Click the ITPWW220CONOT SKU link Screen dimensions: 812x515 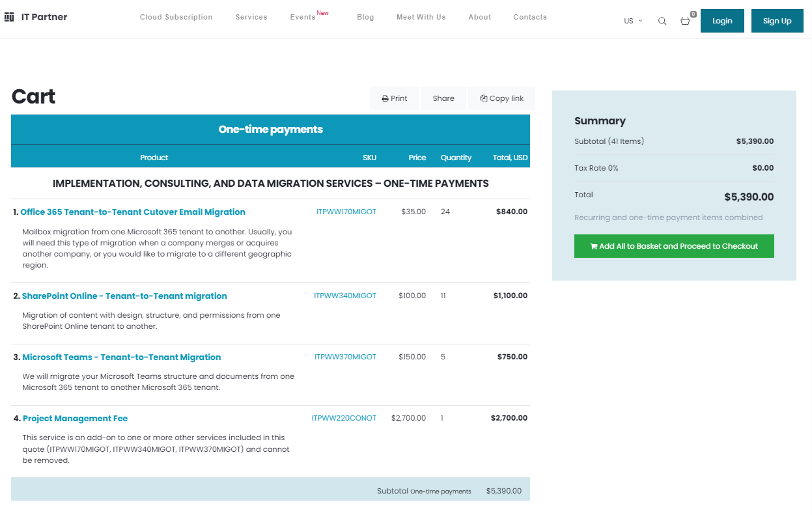point(344,419)
